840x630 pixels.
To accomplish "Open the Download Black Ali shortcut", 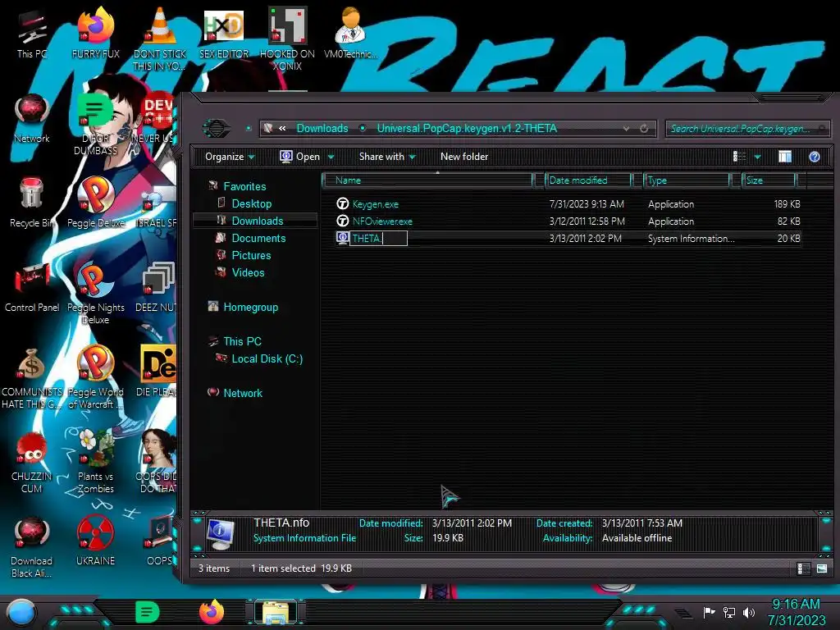I will 32,547.
